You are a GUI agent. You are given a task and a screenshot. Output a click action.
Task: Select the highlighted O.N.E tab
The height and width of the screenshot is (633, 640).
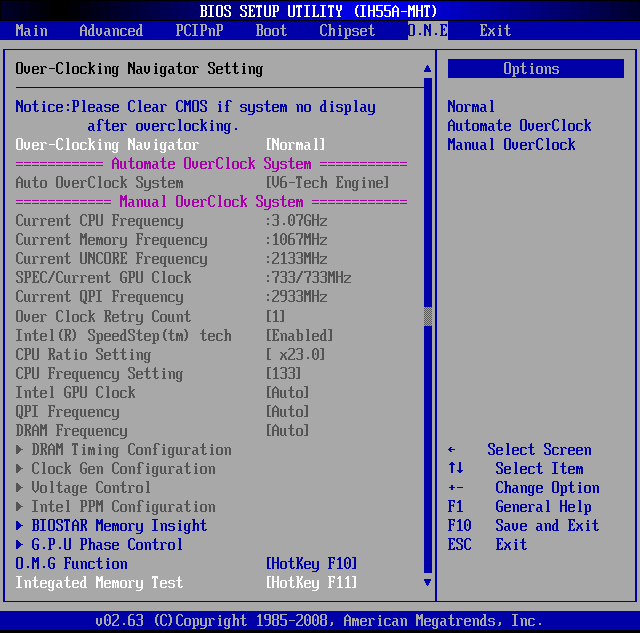428,31
